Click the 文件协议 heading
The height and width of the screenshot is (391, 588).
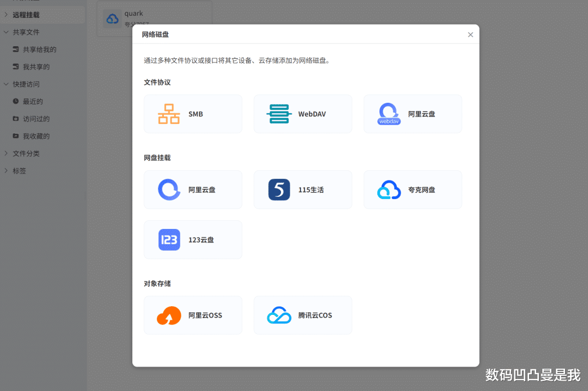click(157, 83)
